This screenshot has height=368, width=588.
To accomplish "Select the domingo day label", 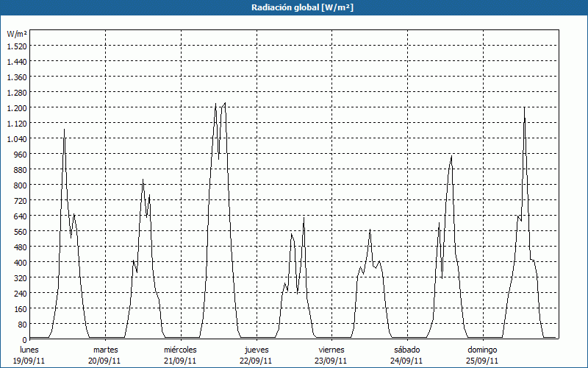I will [482, 350].
